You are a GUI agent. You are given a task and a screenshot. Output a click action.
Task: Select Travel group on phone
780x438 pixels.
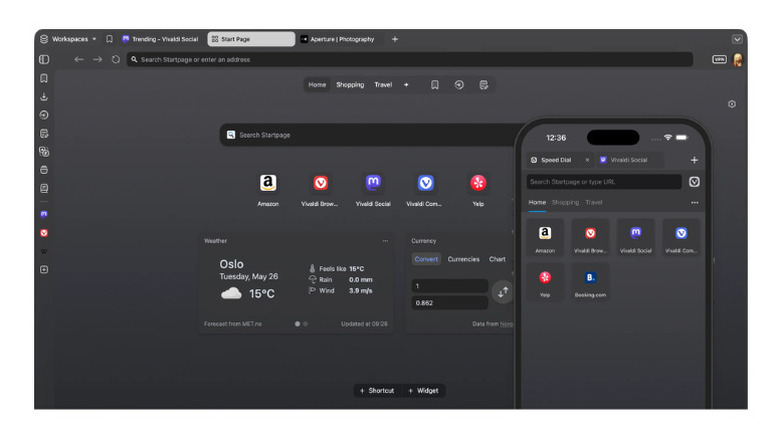tap(593, 202)
